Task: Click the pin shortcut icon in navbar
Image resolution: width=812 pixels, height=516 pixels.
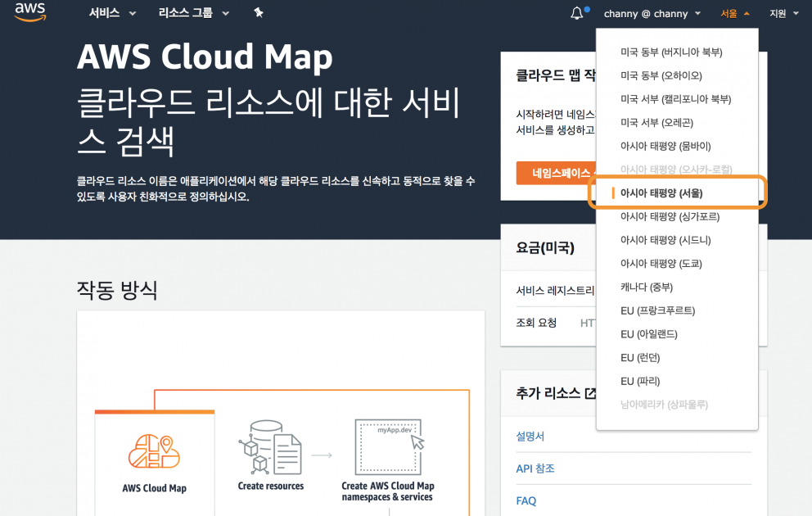Action: pyautogui.click(x=258, y=12)
